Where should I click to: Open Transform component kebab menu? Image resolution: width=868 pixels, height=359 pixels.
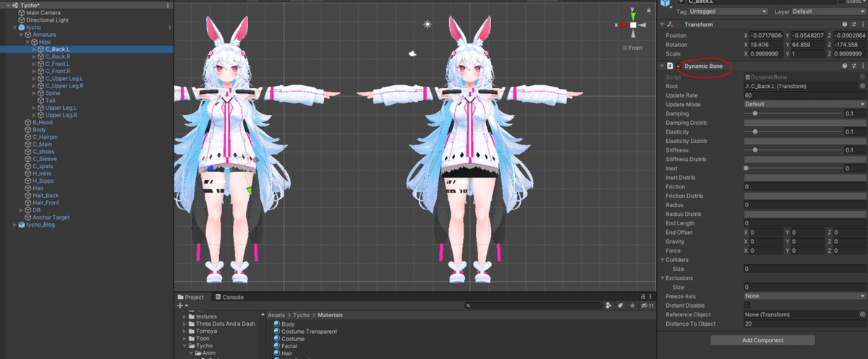(x=862, y=25)
